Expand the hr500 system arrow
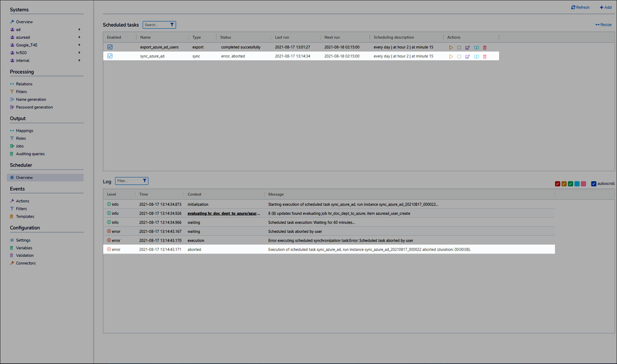 pos(79,53)
